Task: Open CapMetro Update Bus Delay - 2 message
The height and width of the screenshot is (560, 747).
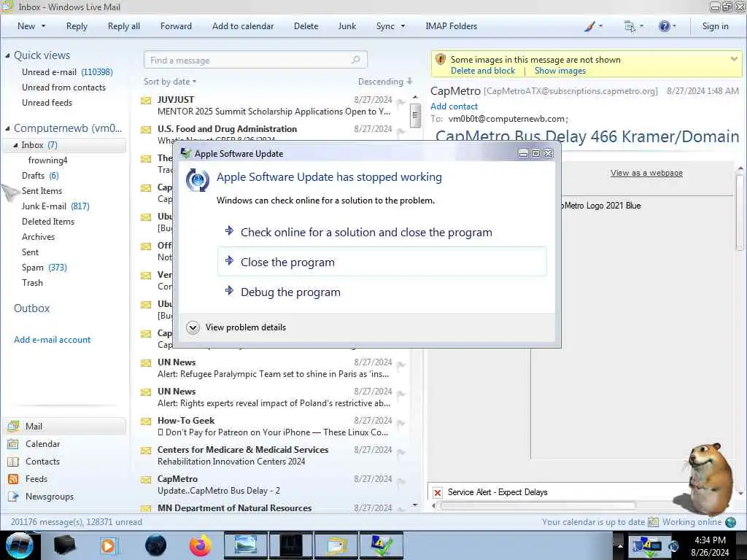Action: click(x=274, y=485)
